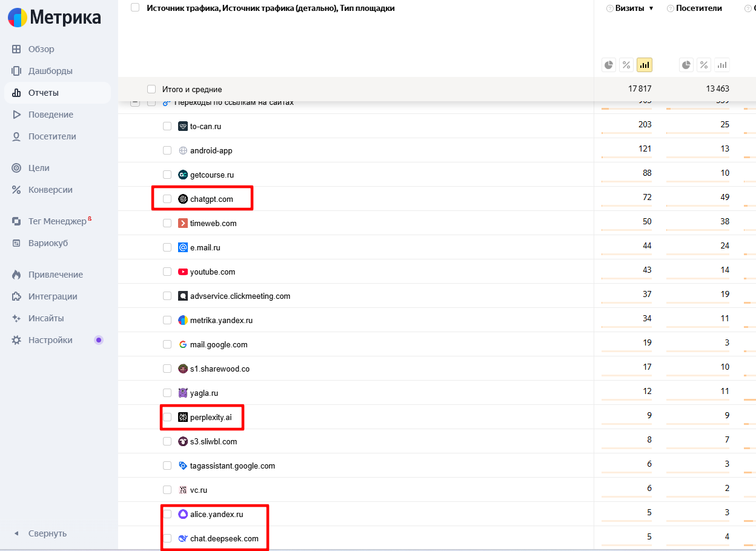Show Посетители column as percentages
This screenshot has width=756, height=551.
coord(704,65)
